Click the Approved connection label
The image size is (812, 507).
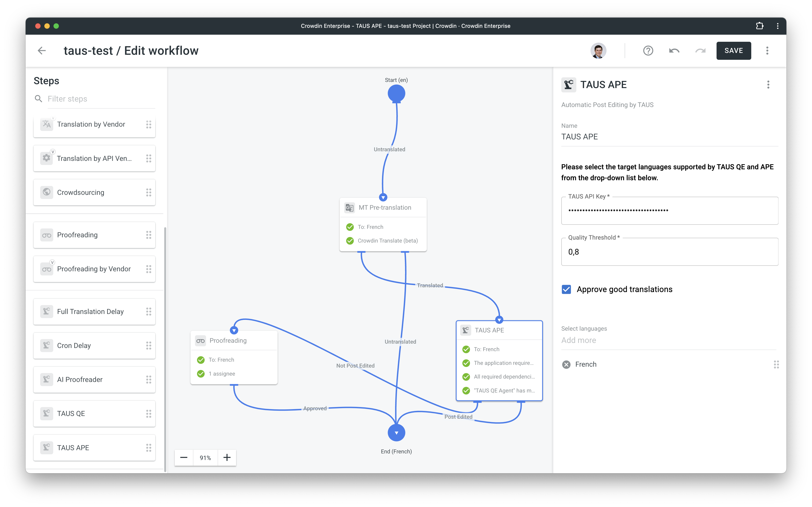click(x=315, y=408)
